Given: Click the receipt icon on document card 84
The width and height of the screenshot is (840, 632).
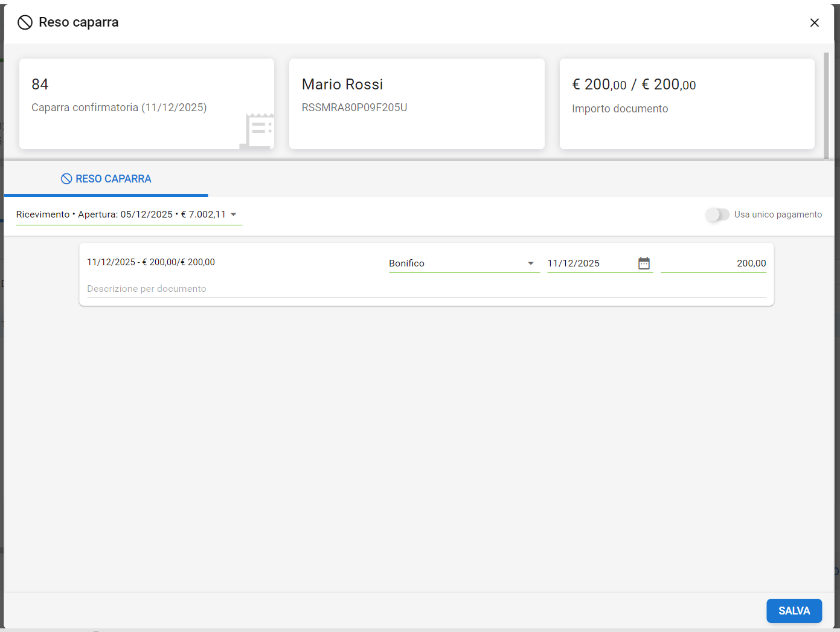Looking at the screenshot, I should [x=258, y=131].
